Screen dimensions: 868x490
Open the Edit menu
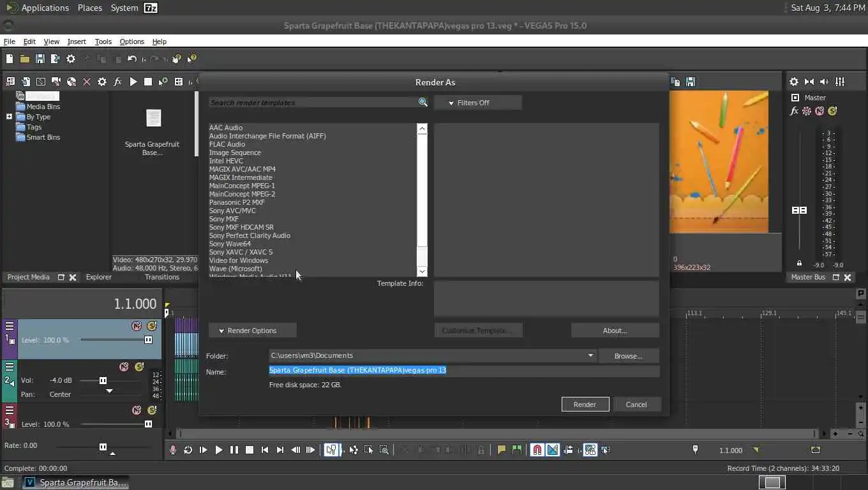[x=29, y=41]
